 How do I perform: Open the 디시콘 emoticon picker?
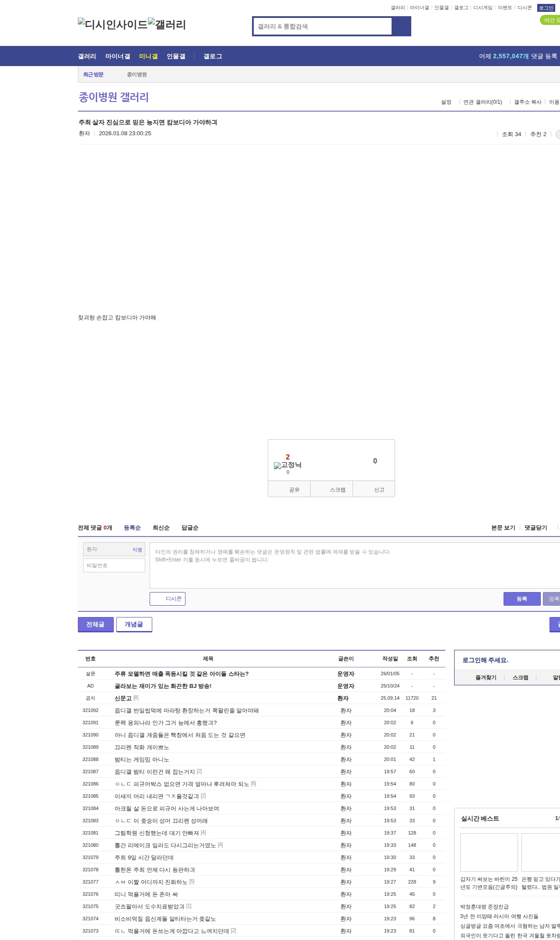(168, 599)
